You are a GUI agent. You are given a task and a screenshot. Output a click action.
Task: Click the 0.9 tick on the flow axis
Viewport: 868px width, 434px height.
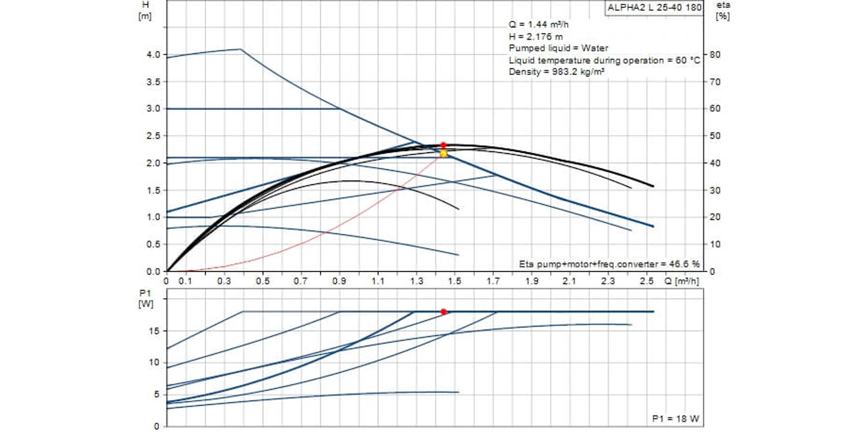(x=339, y=281)
